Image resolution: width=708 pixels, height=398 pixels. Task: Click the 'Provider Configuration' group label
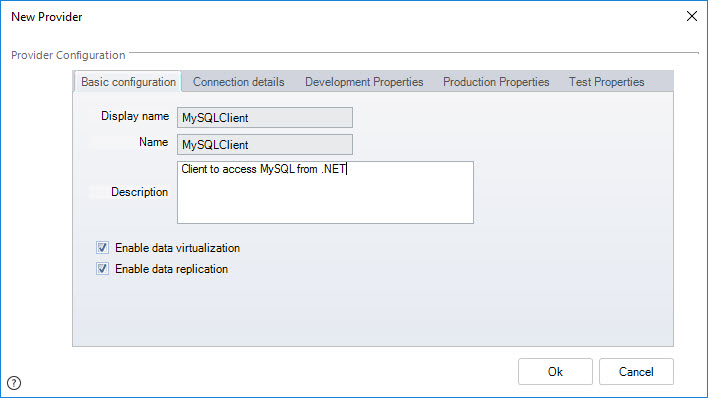point(68,55)
